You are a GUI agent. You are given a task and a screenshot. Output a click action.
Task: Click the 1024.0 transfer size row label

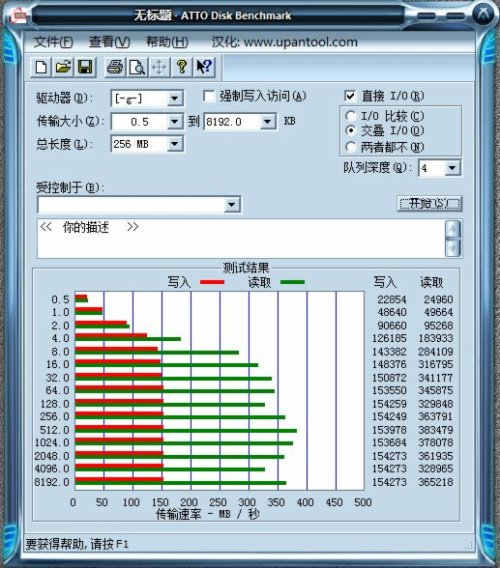click(52, 443)
